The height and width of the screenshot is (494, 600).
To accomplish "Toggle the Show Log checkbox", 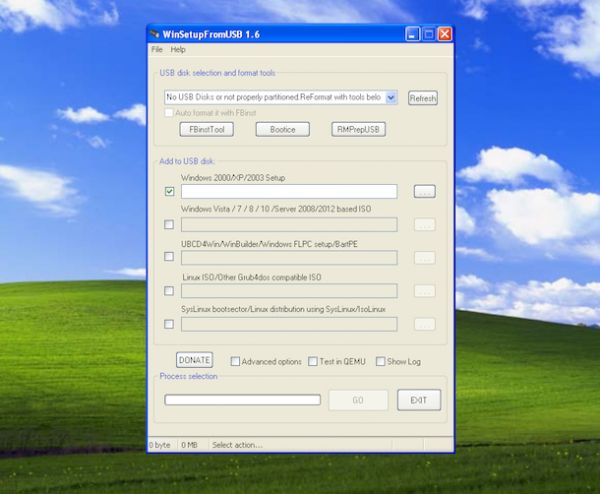I will (381, 361).
